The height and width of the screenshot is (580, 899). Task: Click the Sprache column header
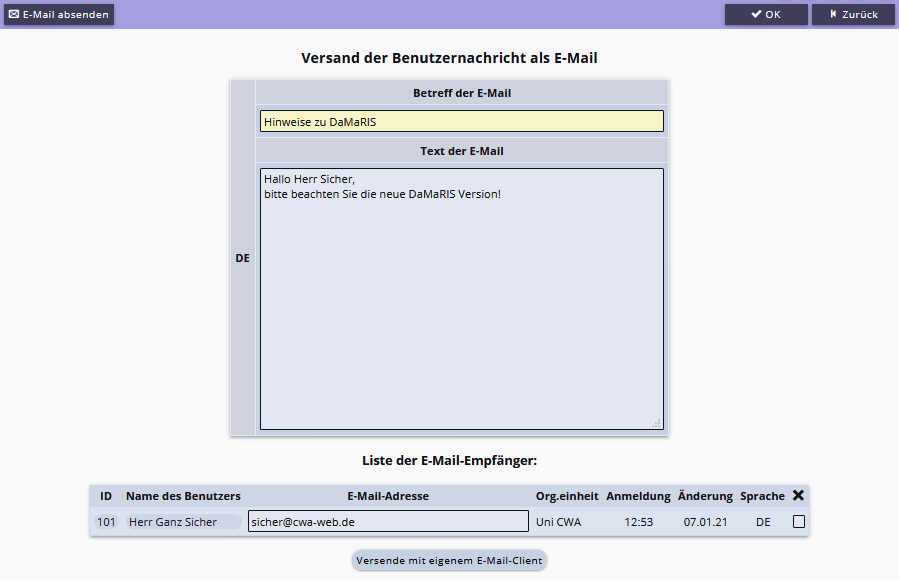click(763, 496)
